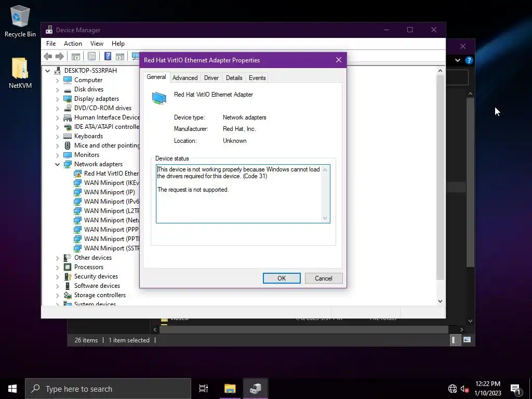The width and height of the screenshot is (532, 399).
Task: Expand the Monitors node
Action: pyautogui.click(x=57, y=155)
